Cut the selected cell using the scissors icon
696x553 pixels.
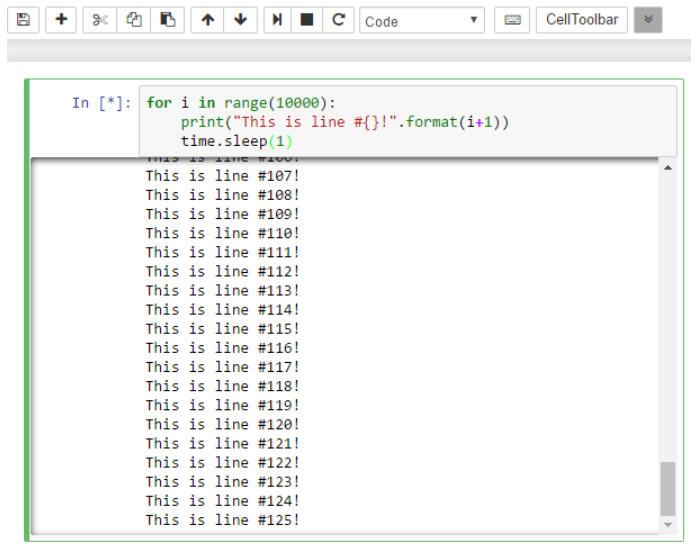[x=100, y=20]
